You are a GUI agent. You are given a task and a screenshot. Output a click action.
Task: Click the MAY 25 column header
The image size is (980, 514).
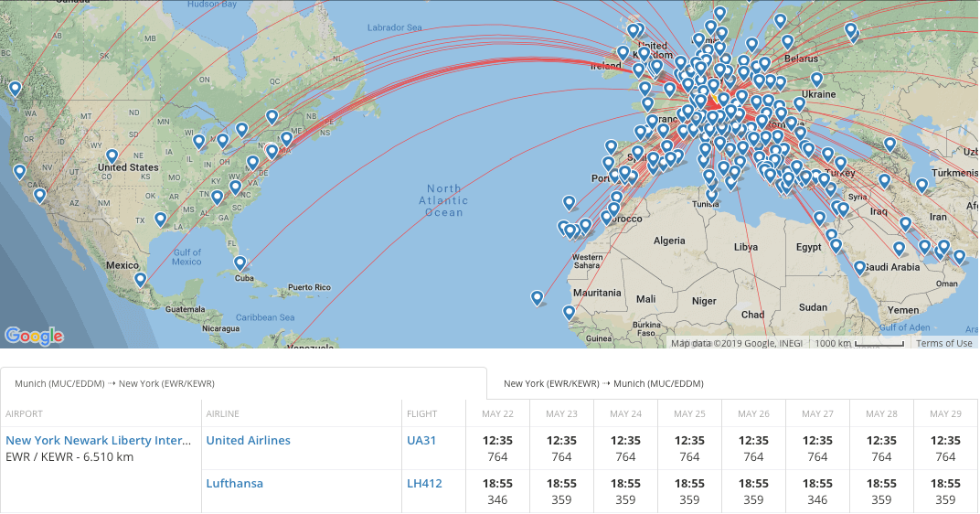(x=689, y=414)
